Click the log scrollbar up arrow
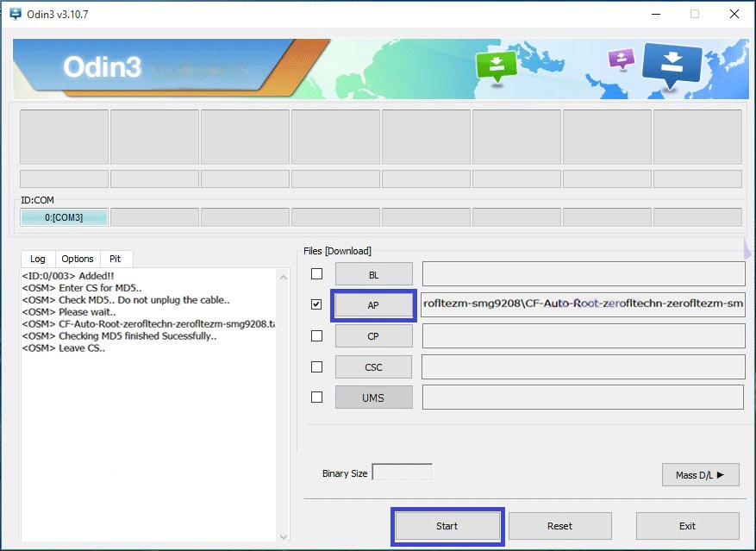Screen dimensions: 756x551 (283, 277)
